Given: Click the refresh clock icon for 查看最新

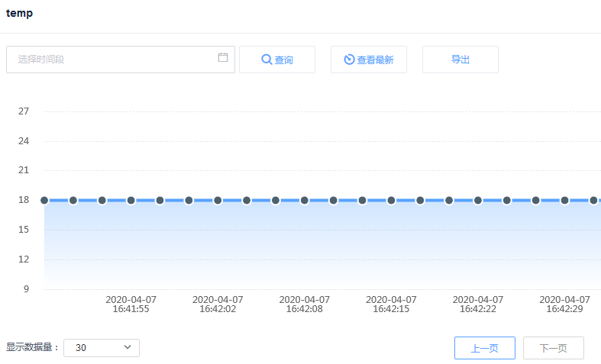Looking at the screenshot, I should (349, 60).
